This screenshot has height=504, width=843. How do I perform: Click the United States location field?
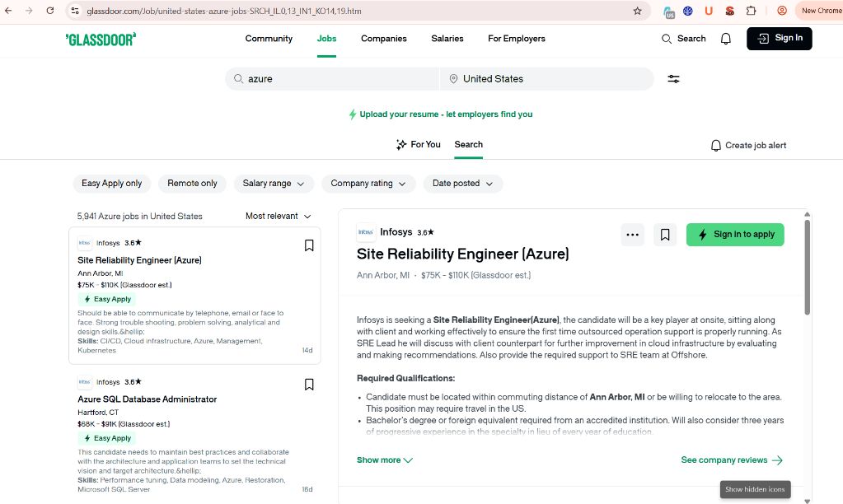click(x=547, y=79)
